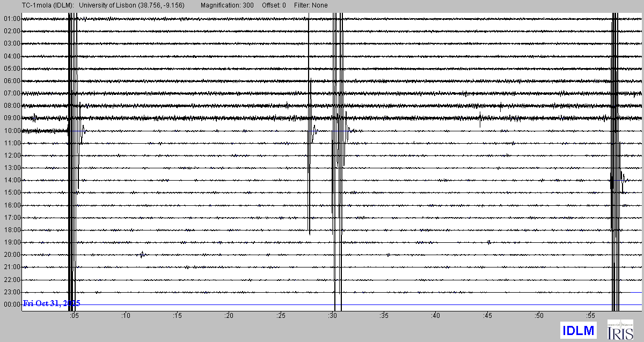The height and width of the screenshot is (342, 644).
Task: Select the 19:00 hour row label
Action: tap(11, 242)
